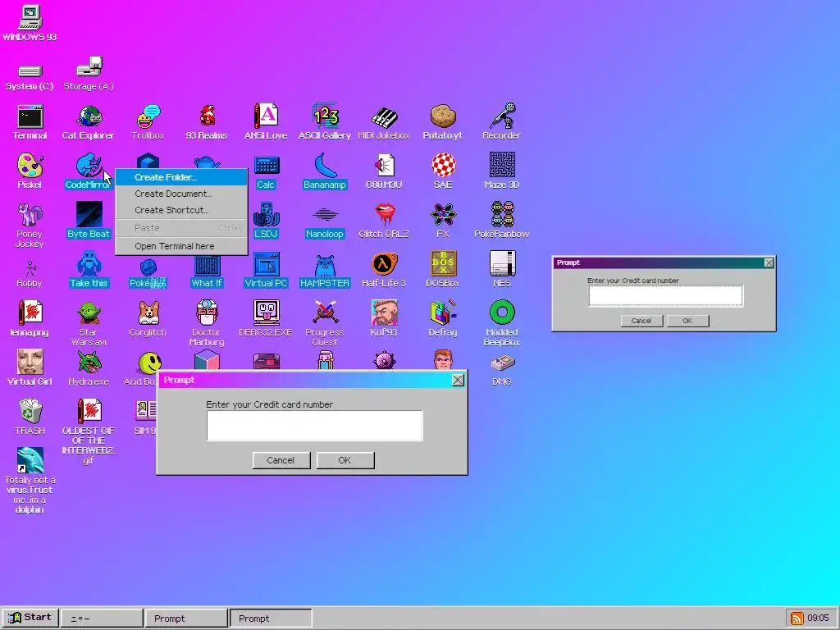Switch to first Prompt taskbar button
840x630 pixels.
coord(186,619)
